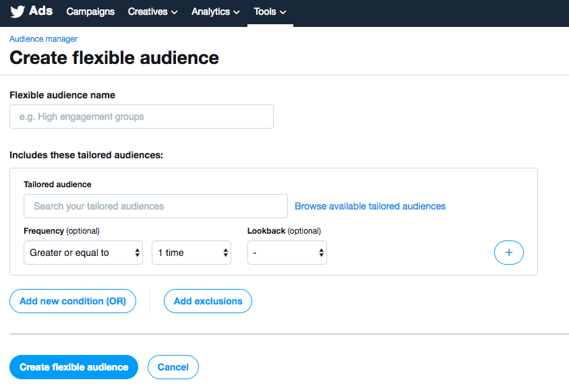Viewport: 569px width, 392px height.
Task: Click Add new condition (OR)
Action: [73, 301]
